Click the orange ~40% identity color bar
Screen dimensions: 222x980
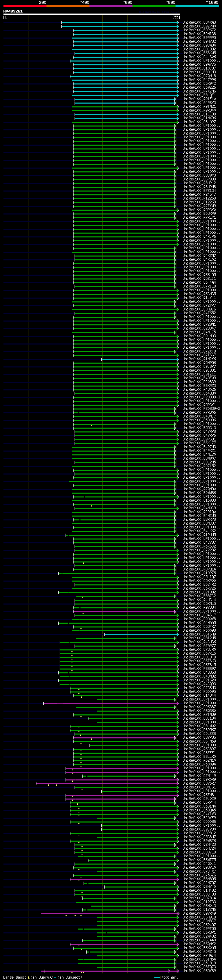[68, 6]
